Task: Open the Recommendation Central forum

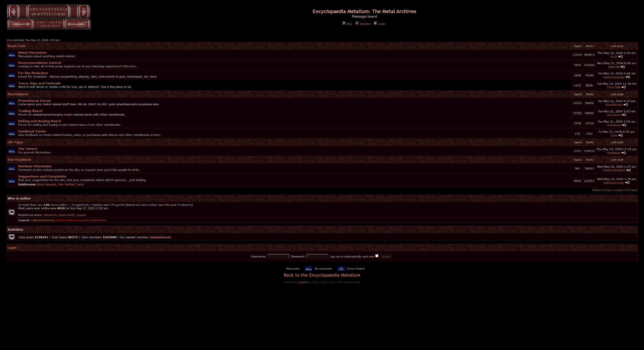Action: pos(39,63)
